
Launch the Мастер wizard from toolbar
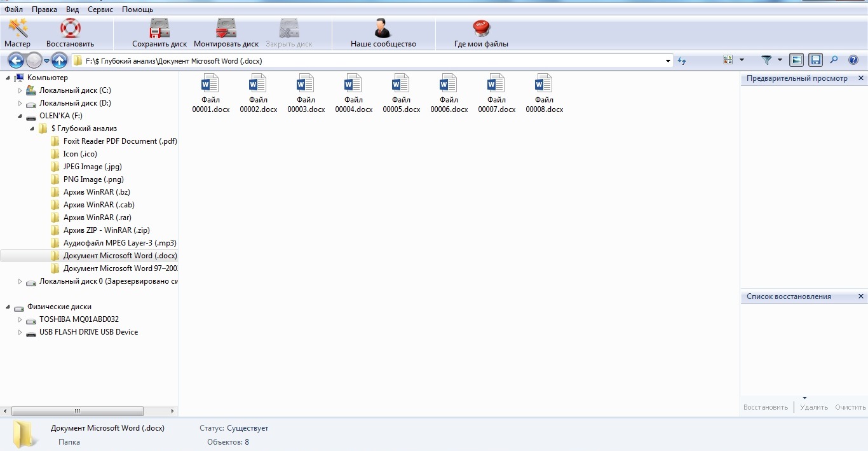(x=18, y=34)
